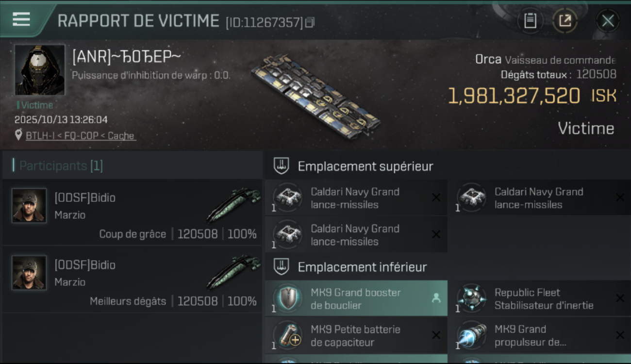Click person icon on MK9 Grand booster
Viewport: 631px width, 364px height.
[x=436, y=298]
